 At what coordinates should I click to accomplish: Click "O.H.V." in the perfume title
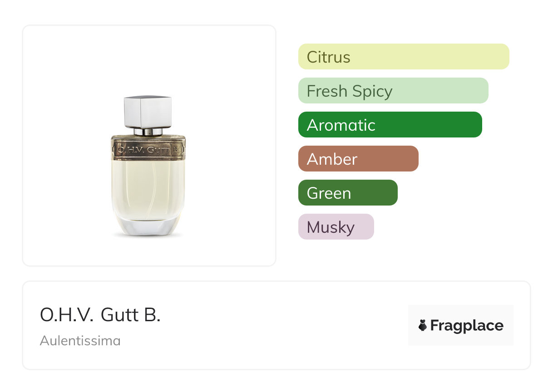click(66, 315)
